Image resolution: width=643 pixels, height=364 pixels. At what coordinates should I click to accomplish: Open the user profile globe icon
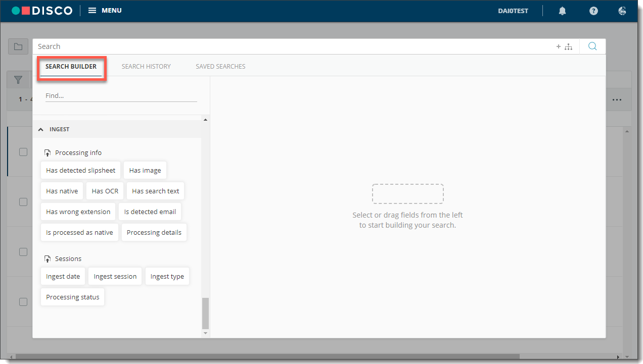coord(622,11)
